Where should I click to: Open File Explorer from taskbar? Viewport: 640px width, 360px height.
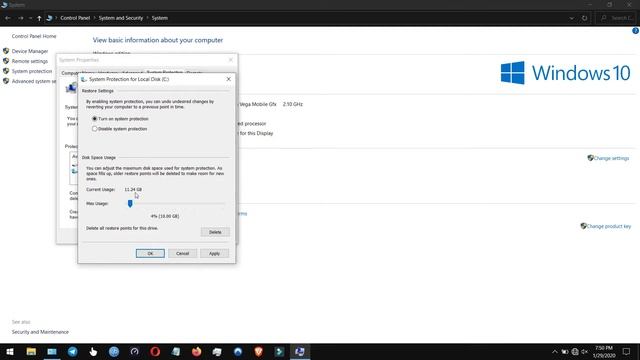(31, 352)
